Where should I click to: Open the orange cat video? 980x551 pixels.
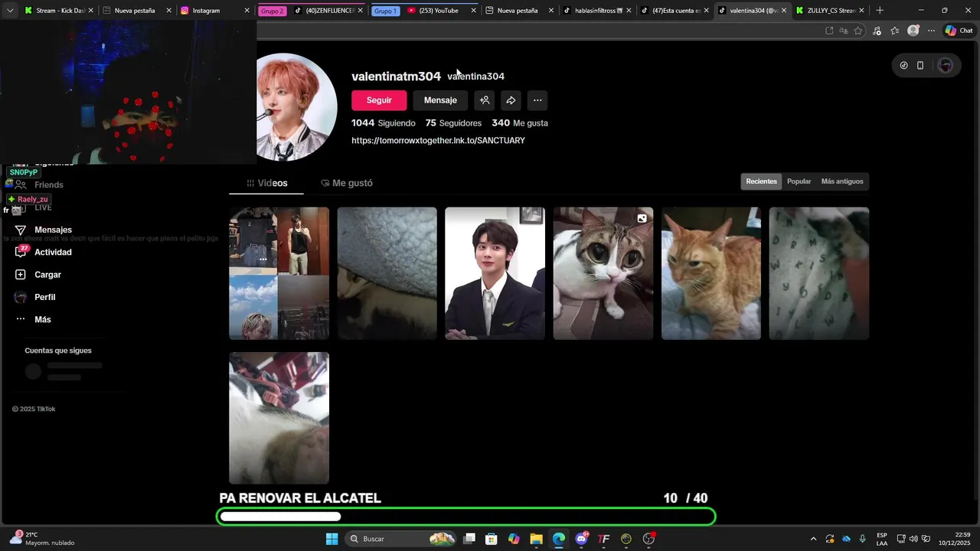pyautogui.click(x=711, y=273)
